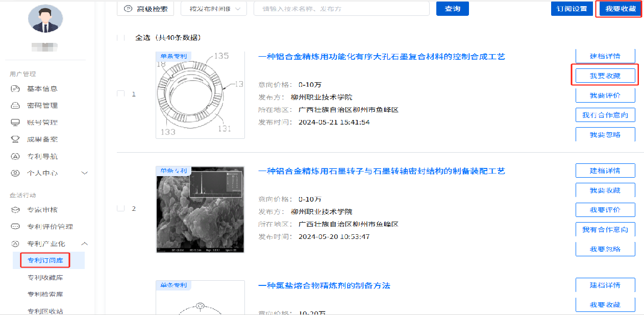Viewport: 644px width, 315px height.
Task: Click the 基本信息 sidebar icon
Action: click(x=15, y=89)
